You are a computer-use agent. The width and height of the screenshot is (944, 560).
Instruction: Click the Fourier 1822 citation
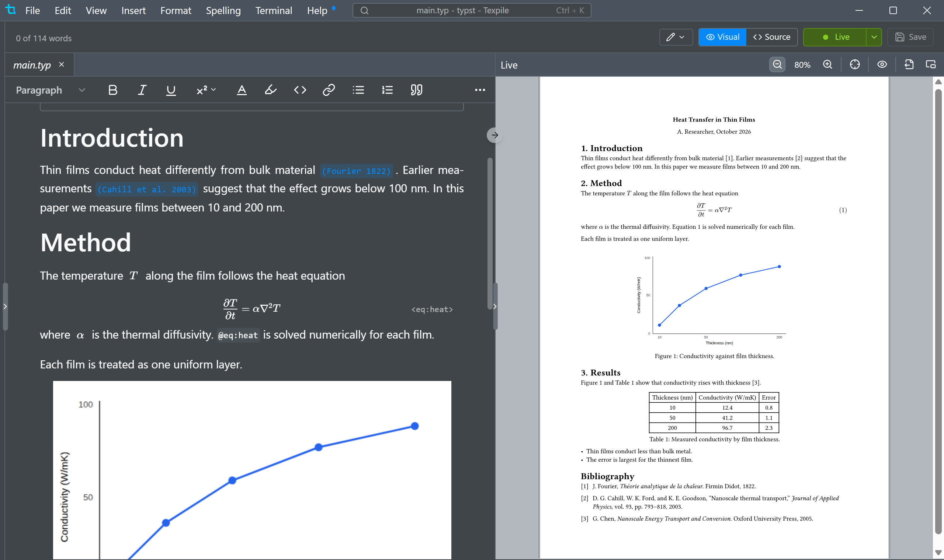(357, 171)
